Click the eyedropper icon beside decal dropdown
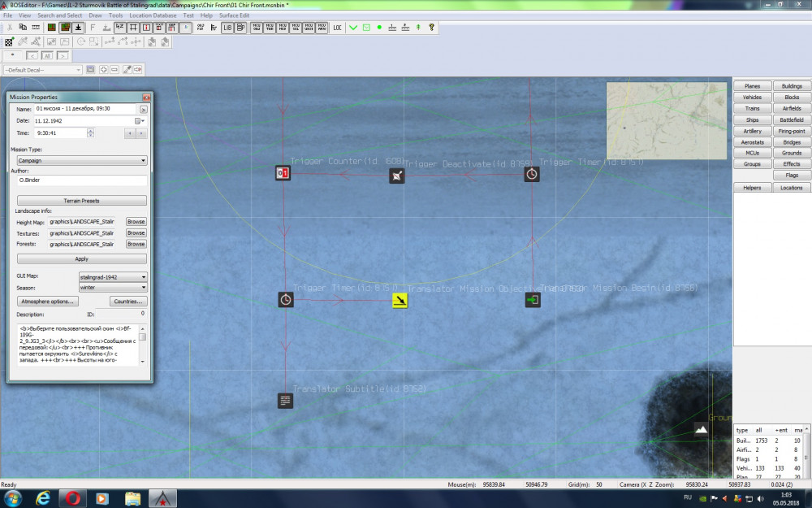 (127, 69)
